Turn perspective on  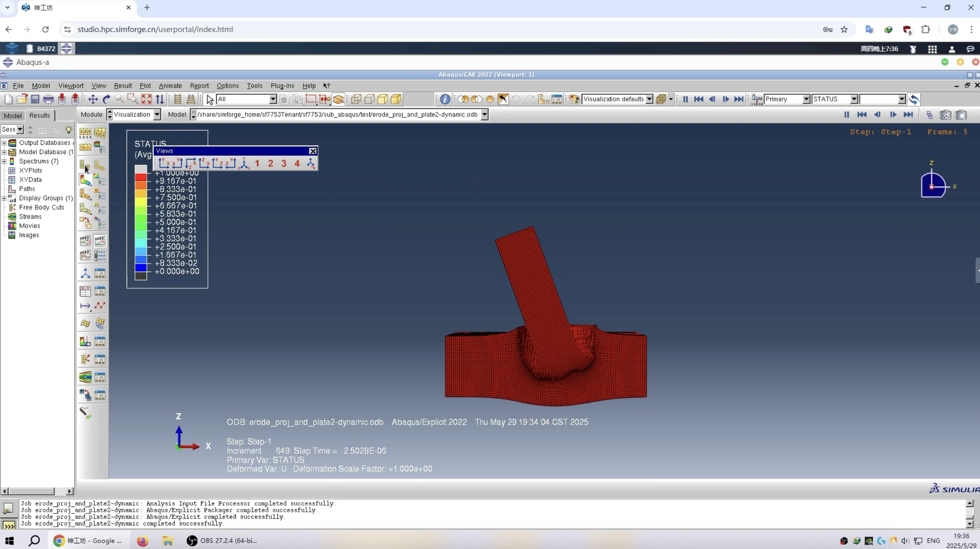[x=191, y=99]
